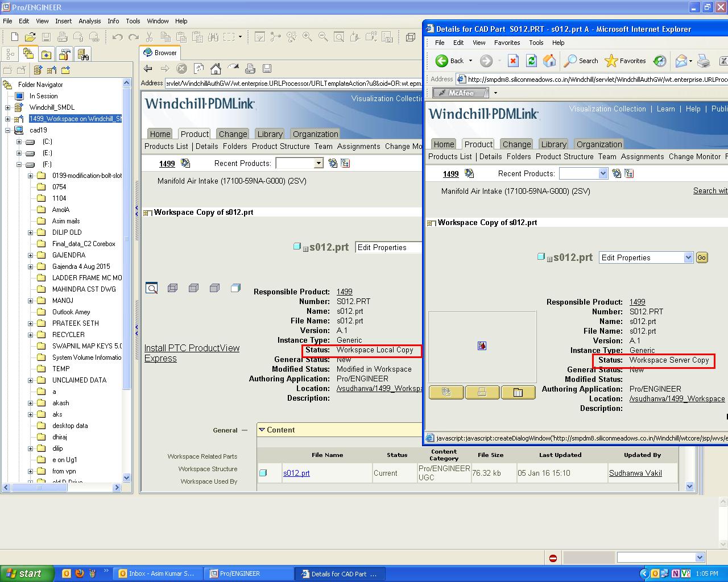
Task: Click Sudhanwa Vakil link in Updated By column
Action: click(x=635, y=473)
